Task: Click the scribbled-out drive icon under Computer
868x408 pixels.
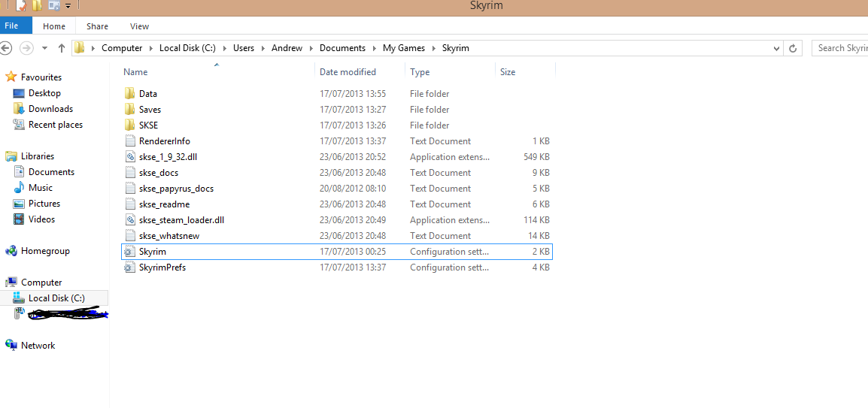Action: tap(19, 314)
